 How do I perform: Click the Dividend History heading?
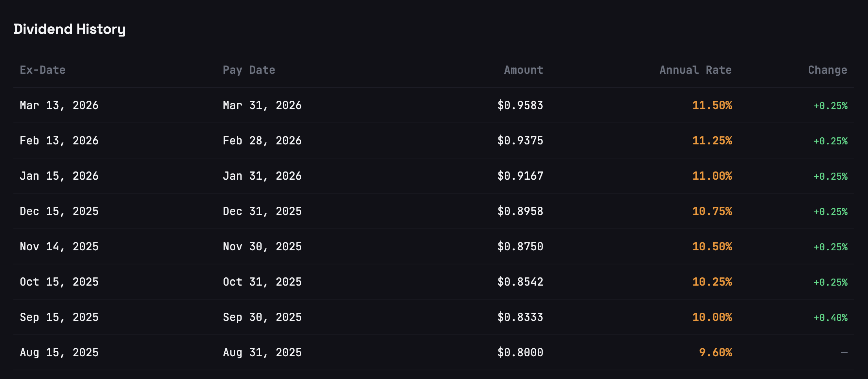pyautogui.click(x=70, y=29)
